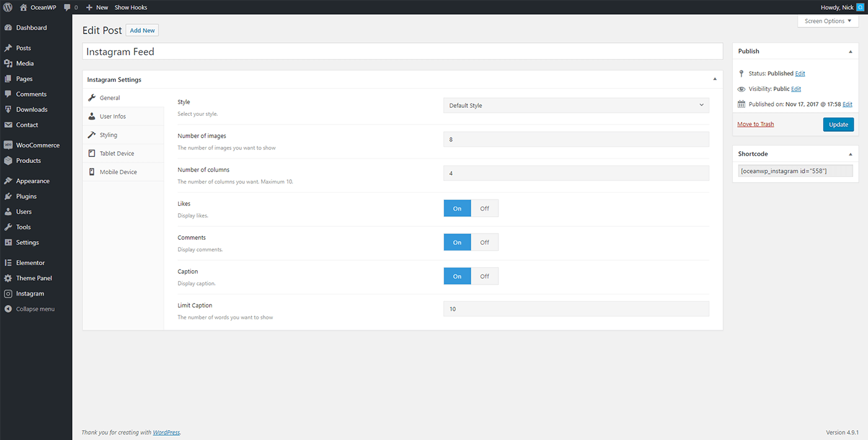Click the Pages icon in sidebar
The height and width of the screenshot is (440, 868).
click(x=8, y=79)
